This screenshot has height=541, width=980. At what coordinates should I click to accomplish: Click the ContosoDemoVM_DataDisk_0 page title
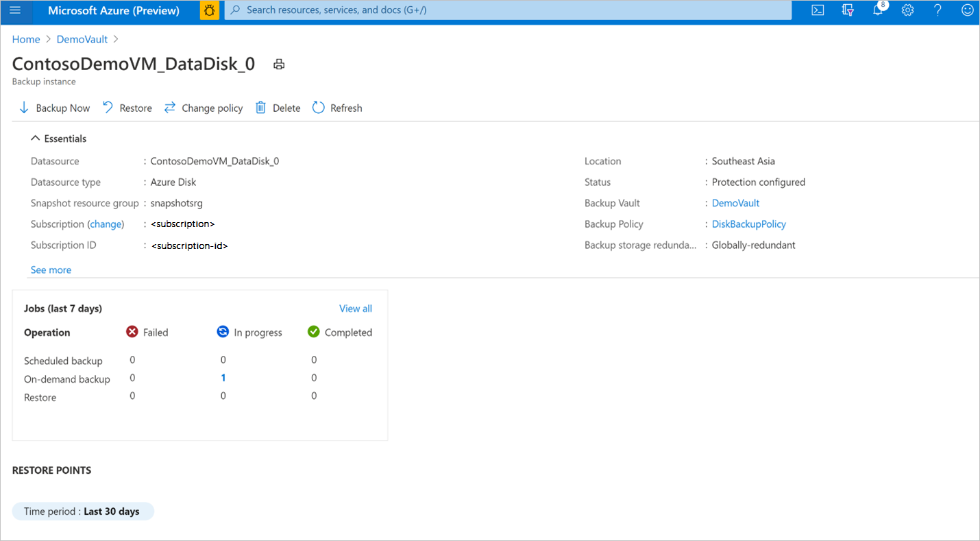(134, 64)
